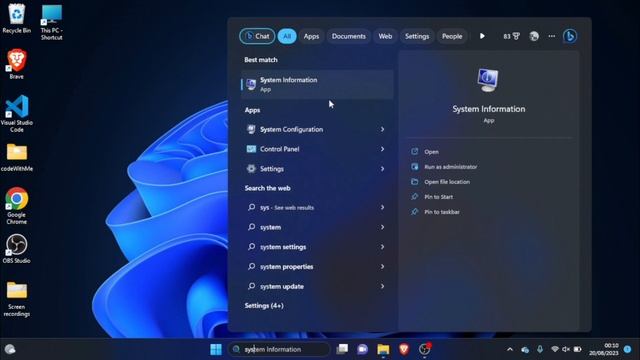Expand 'system update' suggestion chevron
This screenshot has width=640, height=360.
382,286
